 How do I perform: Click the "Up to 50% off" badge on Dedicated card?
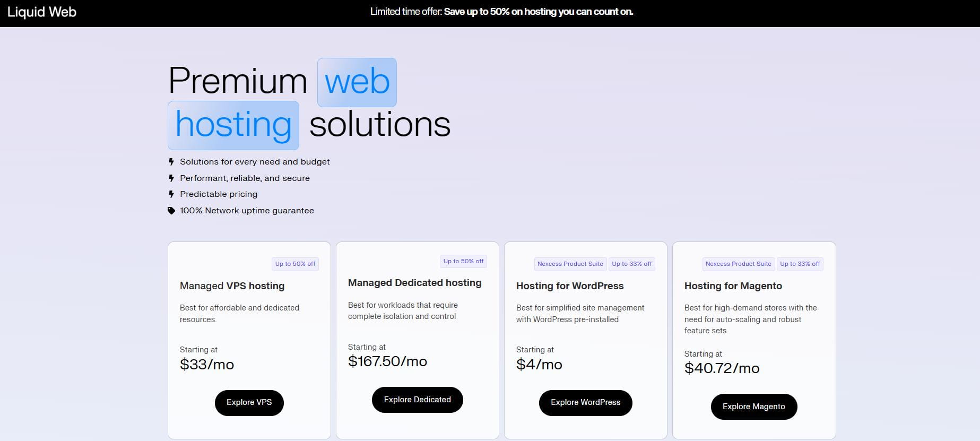click(x=463, y=261)
